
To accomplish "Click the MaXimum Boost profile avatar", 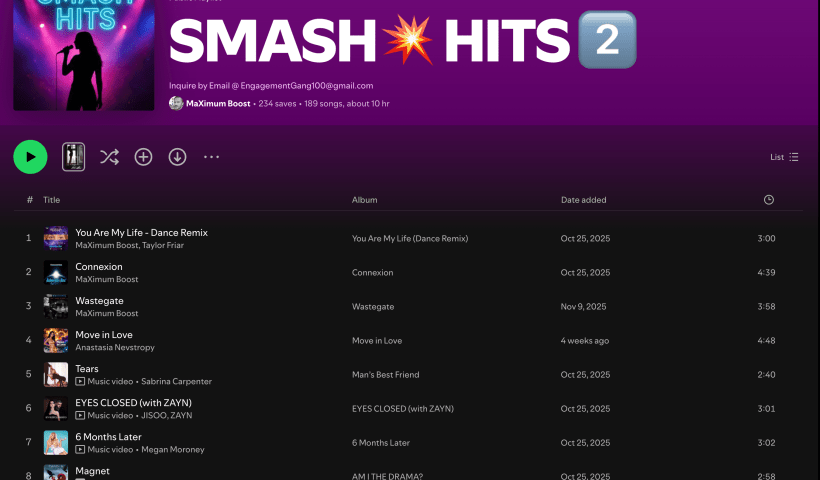I will (176, 103).
